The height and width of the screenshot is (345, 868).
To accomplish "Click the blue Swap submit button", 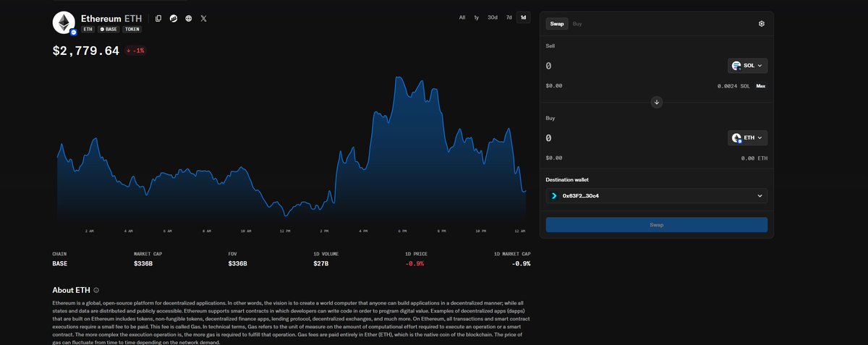I will [x=657, y=225].
